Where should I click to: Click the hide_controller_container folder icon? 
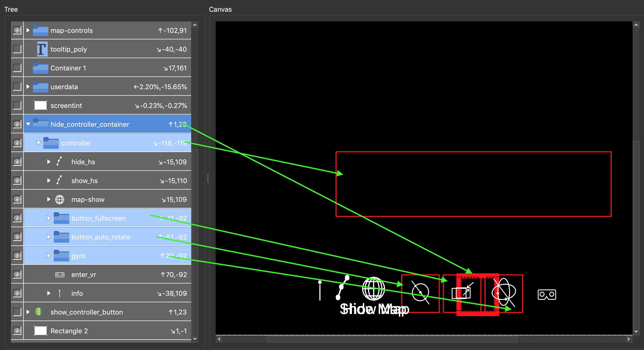tap(40, 123)
